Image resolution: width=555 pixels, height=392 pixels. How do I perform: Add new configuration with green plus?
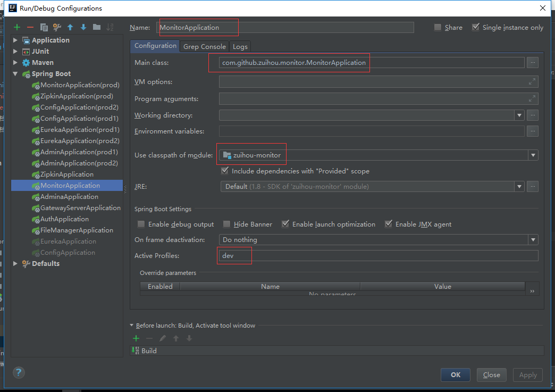[17, 27]
